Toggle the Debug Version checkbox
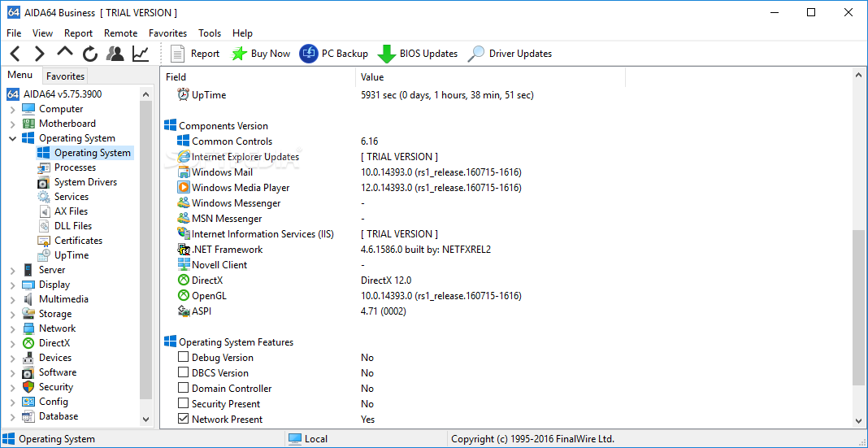The width and height of the screenshot is (868, 448). 183,357
